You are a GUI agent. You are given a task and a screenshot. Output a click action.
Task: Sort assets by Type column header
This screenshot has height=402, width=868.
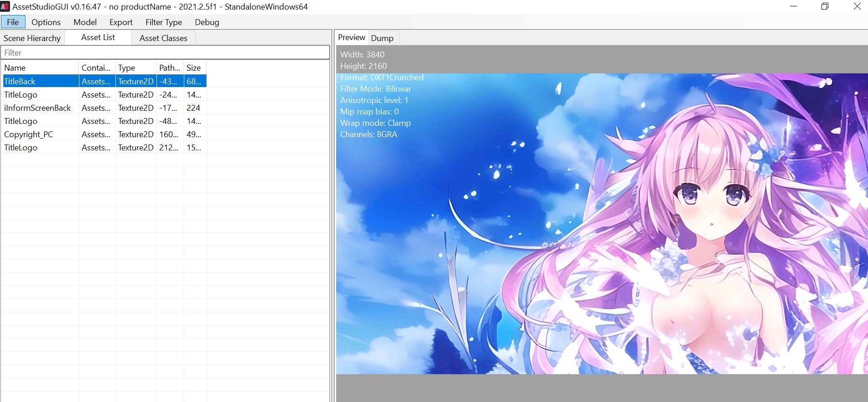135,68
